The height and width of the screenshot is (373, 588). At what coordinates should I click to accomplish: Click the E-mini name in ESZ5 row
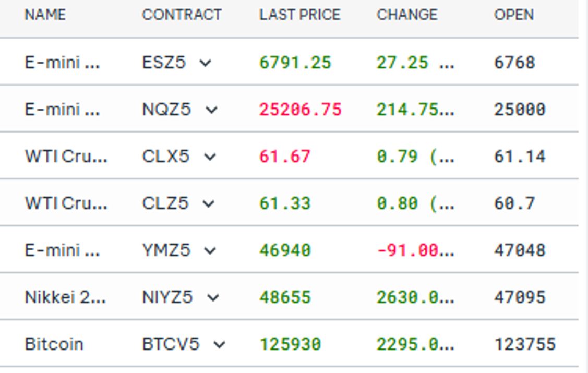coord(62,63)
